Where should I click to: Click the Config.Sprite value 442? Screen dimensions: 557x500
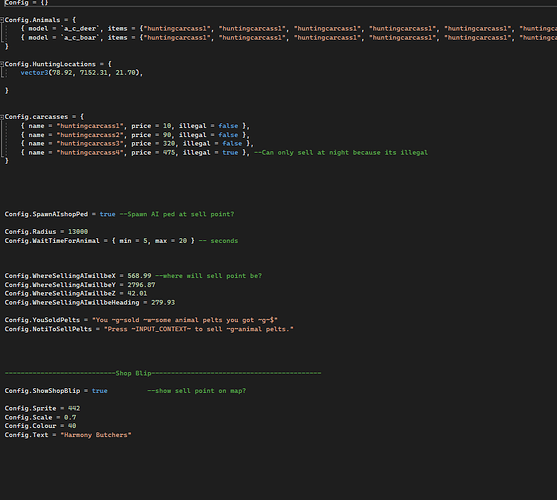point(74,408)
